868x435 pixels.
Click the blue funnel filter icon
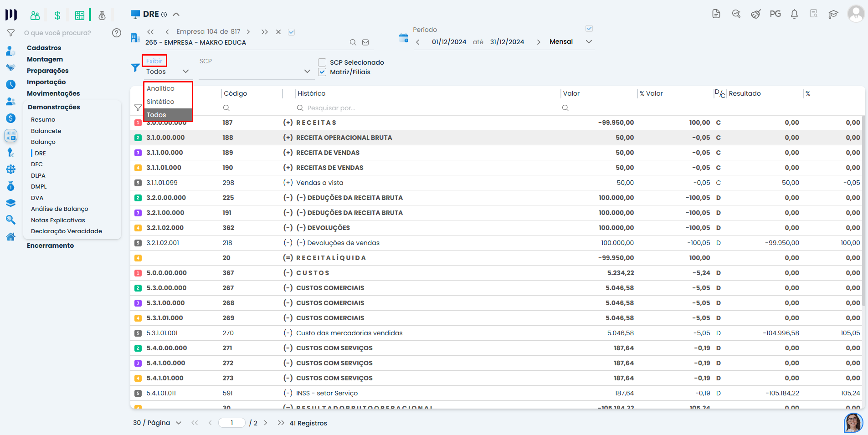point(135,68)
